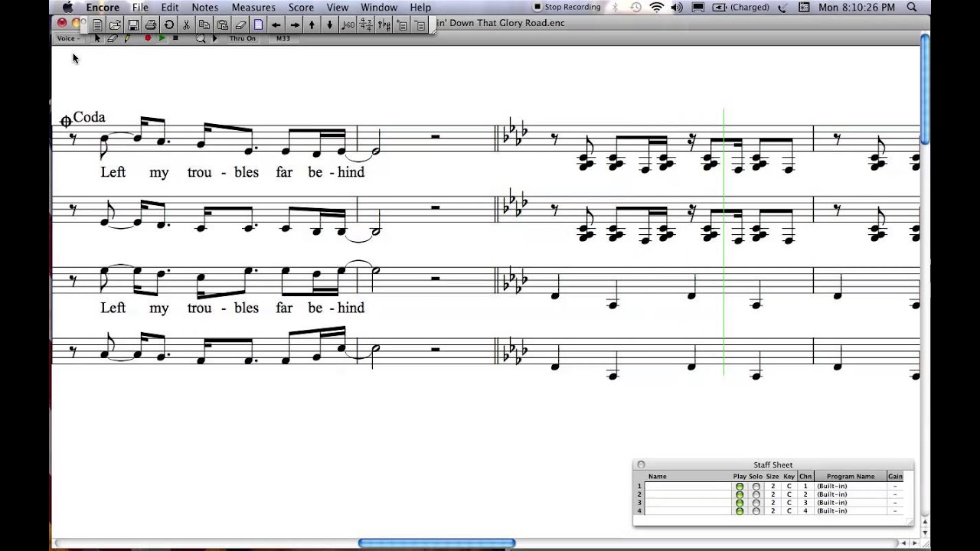
Task: Click the horizontal scrollbar thumb
Action: tap(436, 543)
